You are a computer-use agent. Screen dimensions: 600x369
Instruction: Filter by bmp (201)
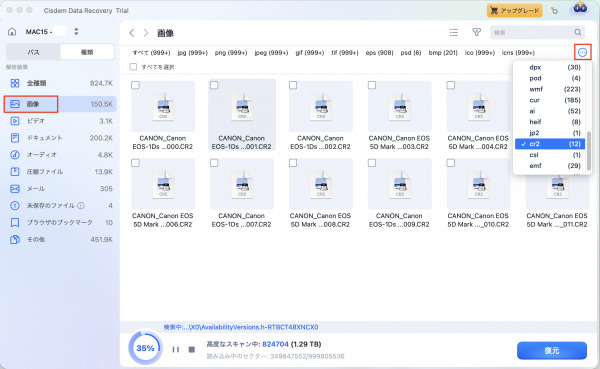[x=443, y=53]
